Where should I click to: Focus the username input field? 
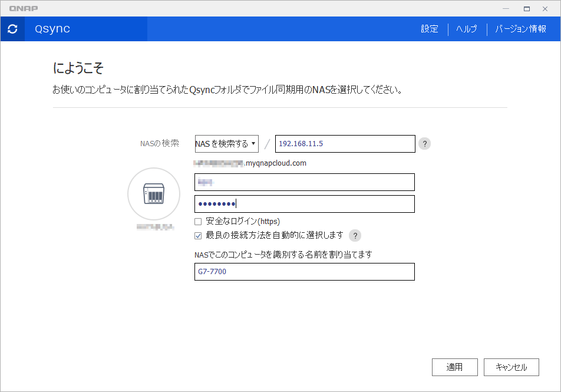305,182
